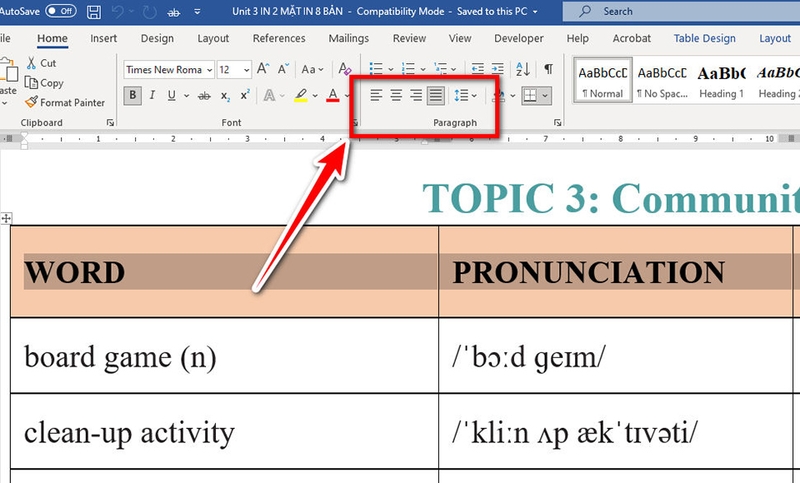
Task: Click the Undo arrow in Quick Access
Action: 118,12
